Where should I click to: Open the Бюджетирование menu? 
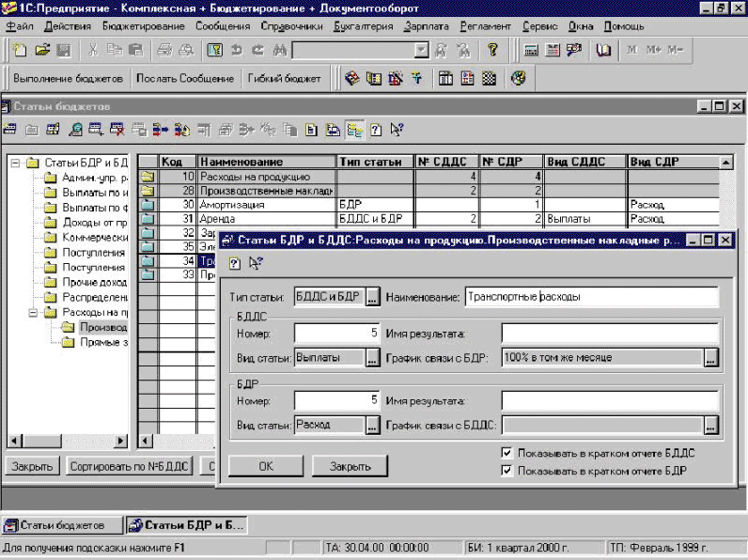[143, 26]
